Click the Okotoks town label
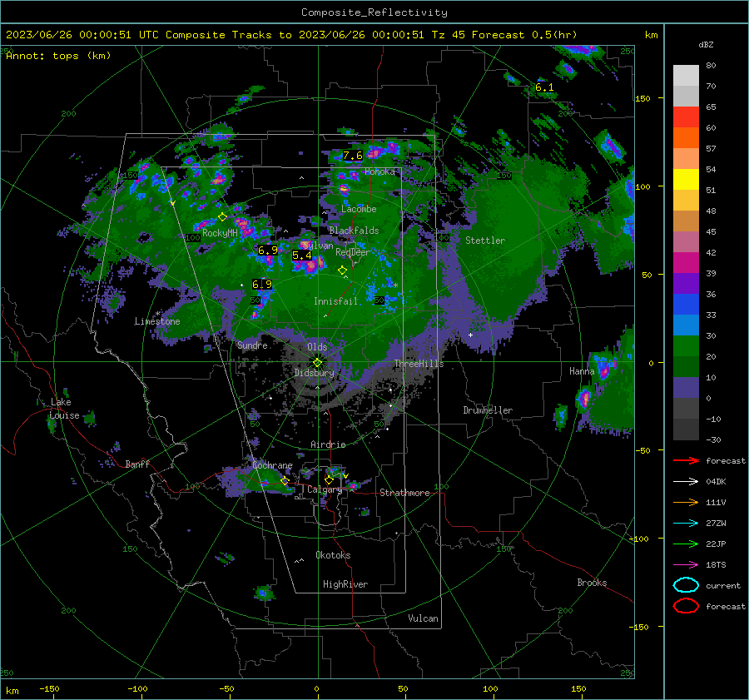Image resolution: width=749 pixels, height=700 pixels. click(x=333, y=555)
